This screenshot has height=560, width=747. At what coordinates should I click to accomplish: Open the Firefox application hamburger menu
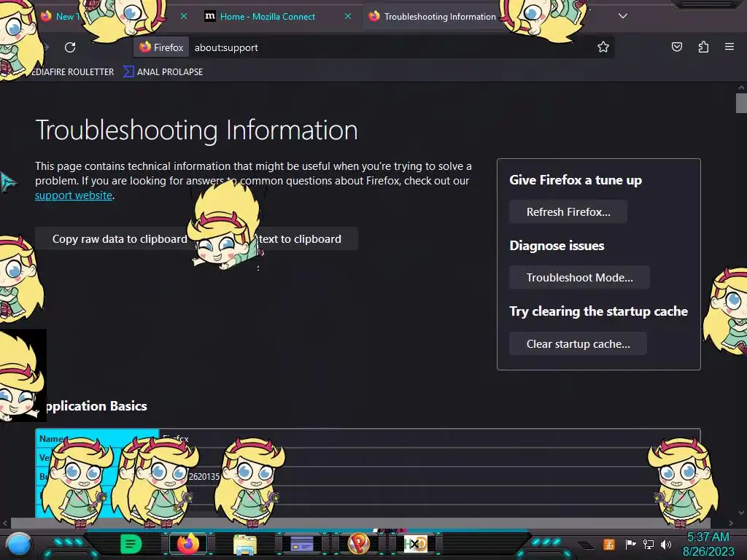(x=729, y=47)
